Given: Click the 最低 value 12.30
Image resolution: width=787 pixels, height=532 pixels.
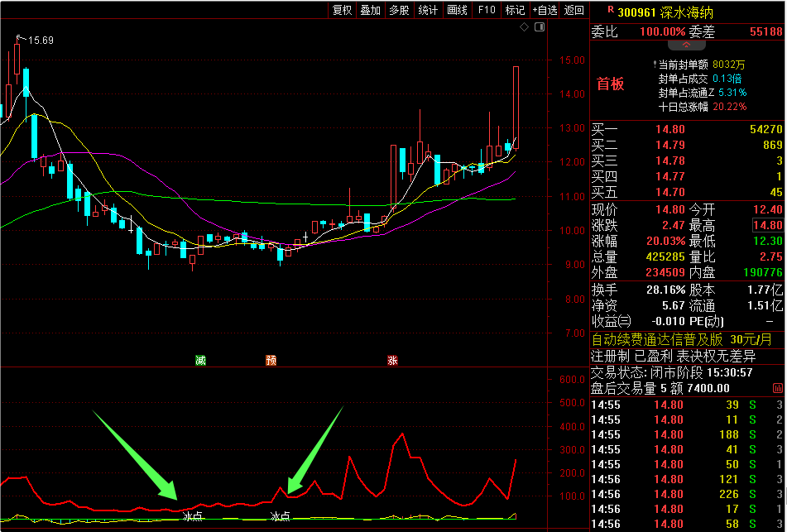Looking at the screenshot, I should pos(768,241).
